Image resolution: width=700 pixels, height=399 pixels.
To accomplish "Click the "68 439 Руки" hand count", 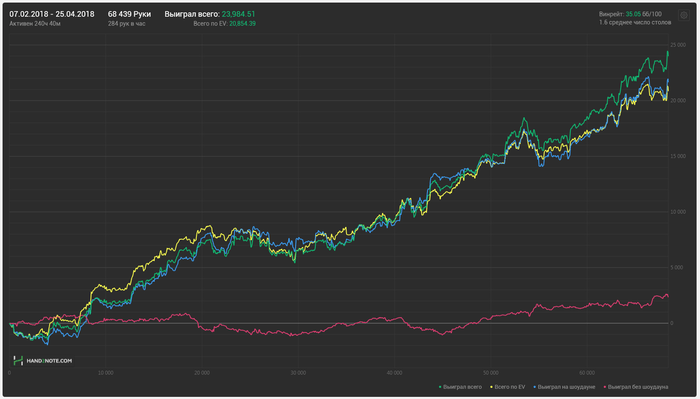I will (x=129, y=14).
